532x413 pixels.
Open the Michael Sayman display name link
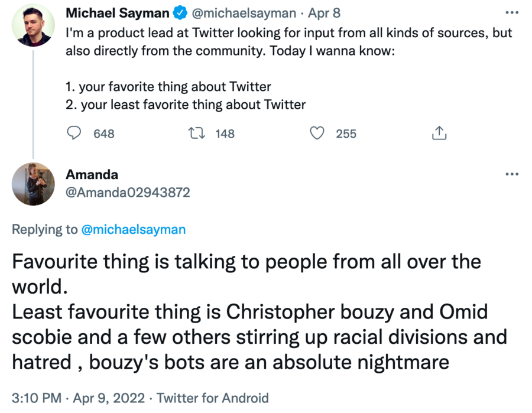[117, 13]
